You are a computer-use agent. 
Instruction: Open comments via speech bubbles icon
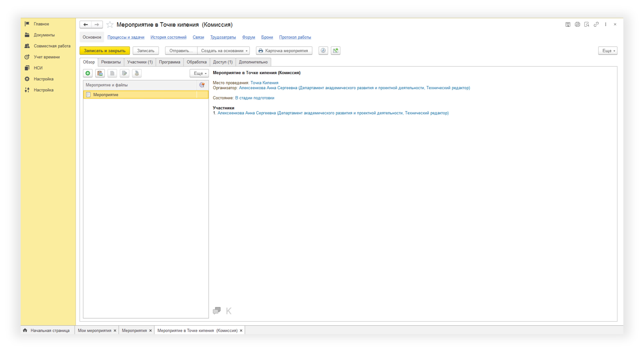pyautogui.click(x=217, y=311)
